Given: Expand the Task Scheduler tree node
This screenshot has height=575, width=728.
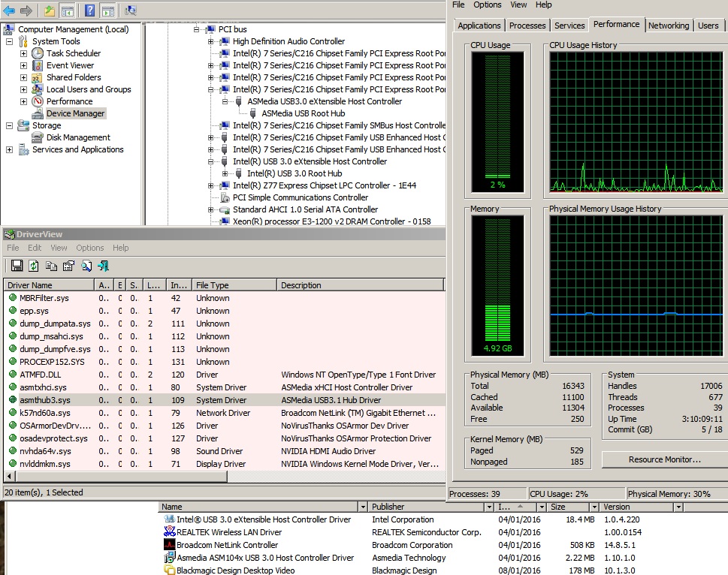Looking at the screenshot, I should [x=23, y=53].
